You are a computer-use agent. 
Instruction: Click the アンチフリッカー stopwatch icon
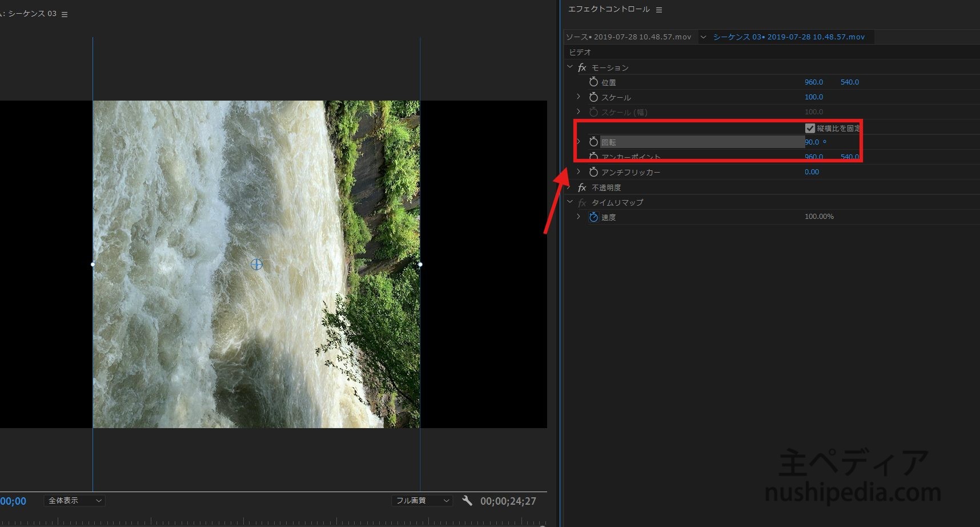(x=593, y=172)
